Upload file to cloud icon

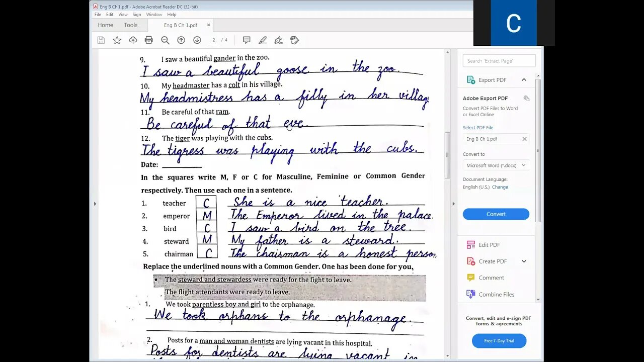click(133, 40)
